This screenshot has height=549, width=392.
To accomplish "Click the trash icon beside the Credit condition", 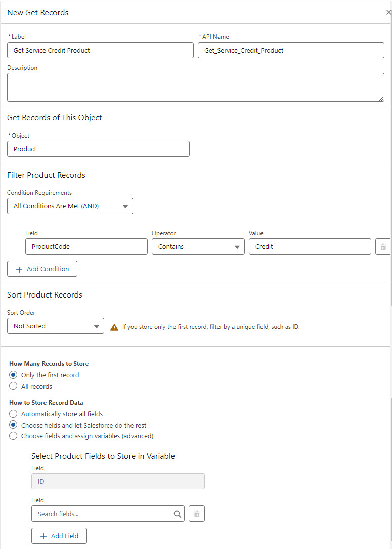I will pyautogui.click(x=383, y=247).
